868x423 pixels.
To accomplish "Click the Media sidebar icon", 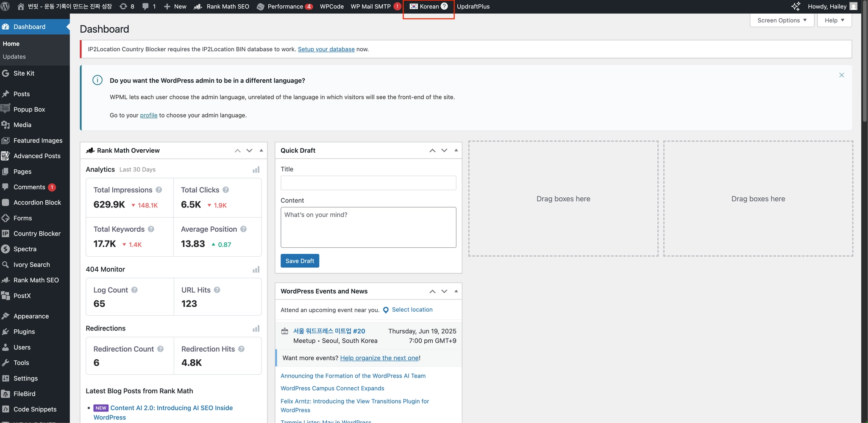I will tap(6, 125).
